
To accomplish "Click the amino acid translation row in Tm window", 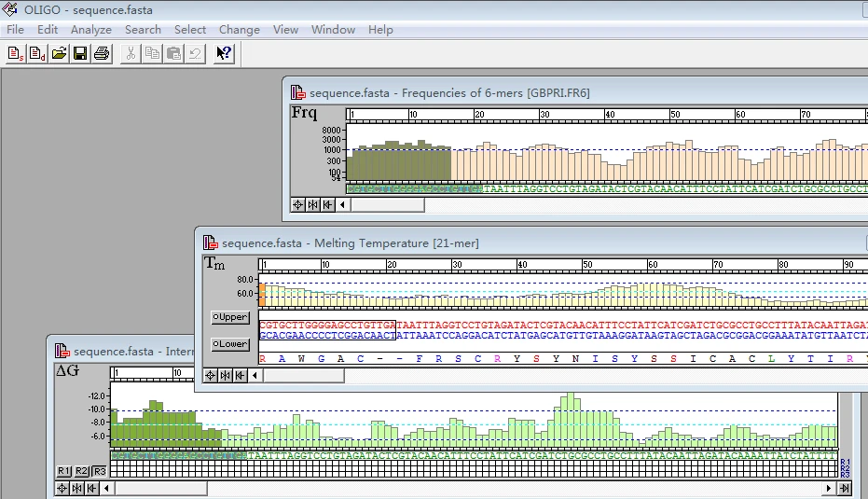I will click(x=563, y=359).
